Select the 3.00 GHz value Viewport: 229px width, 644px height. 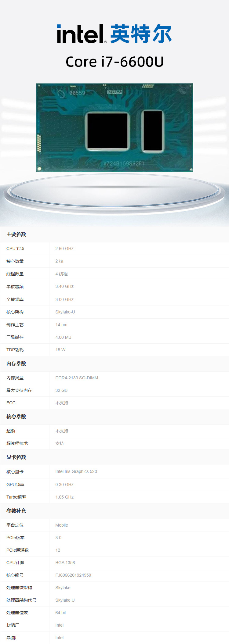pos(64,299)
